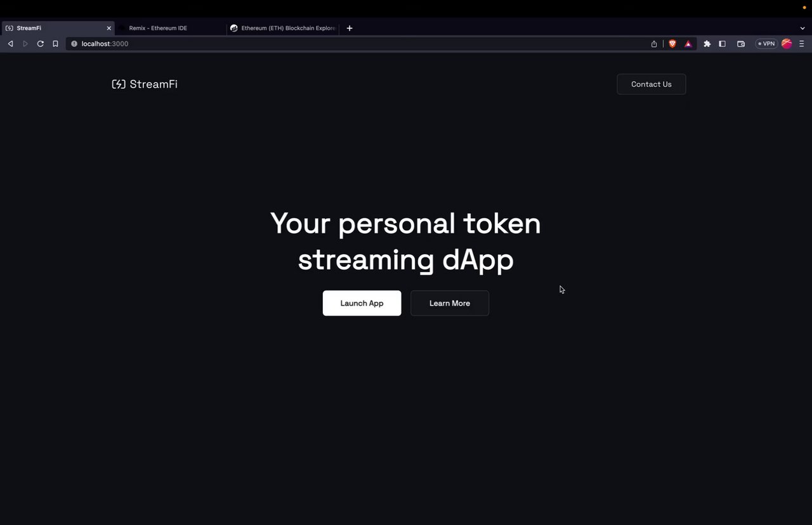Open the Brave Shields lion icon
The width and height of the screenshot is (812, 525).
coord(672,44)
